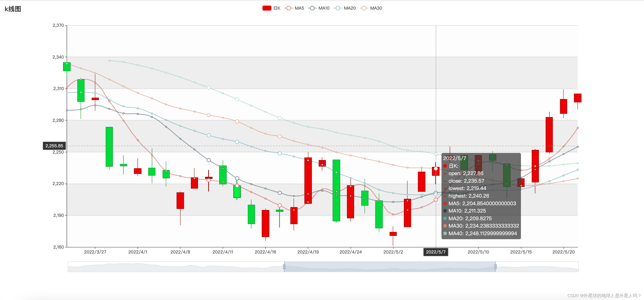The image size is (644, 300).
Task: Click the right unselected region of zoom bar
Action: click(537, 267)
